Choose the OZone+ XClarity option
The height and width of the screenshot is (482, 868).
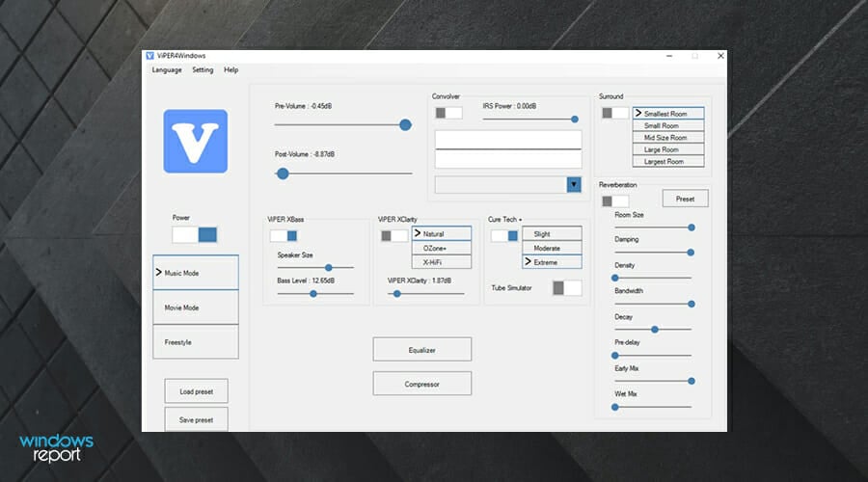[441, 248]
